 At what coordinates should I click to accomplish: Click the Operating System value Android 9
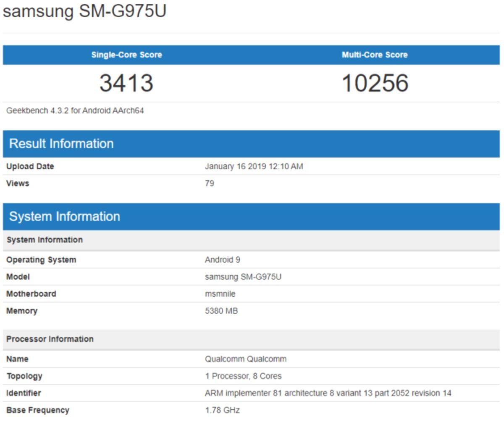click(x=220, y=260)
